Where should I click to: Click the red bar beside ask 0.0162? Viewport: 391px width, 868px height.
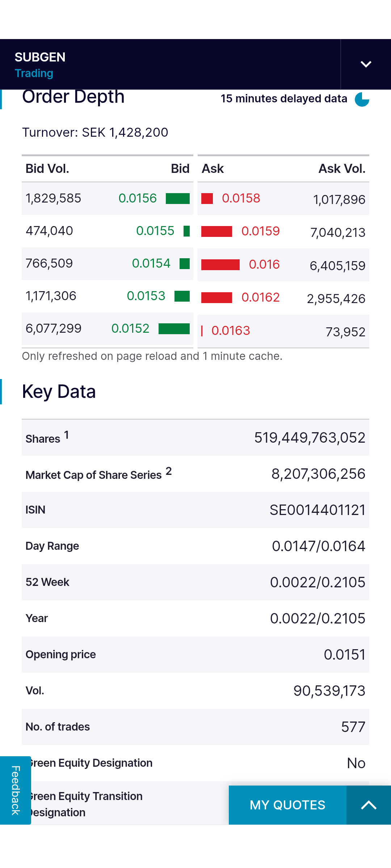pos(216,298)
